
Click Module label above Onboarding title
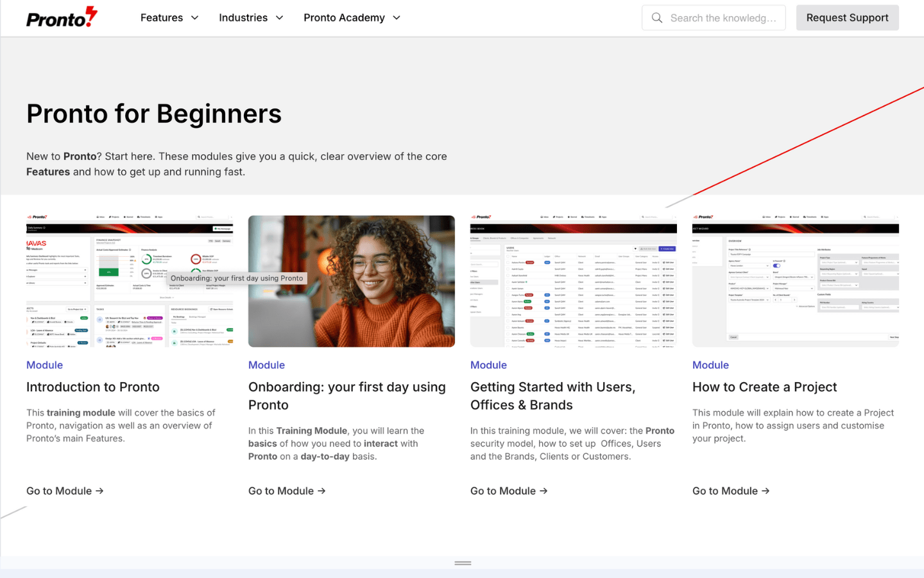tap(266, 365)
